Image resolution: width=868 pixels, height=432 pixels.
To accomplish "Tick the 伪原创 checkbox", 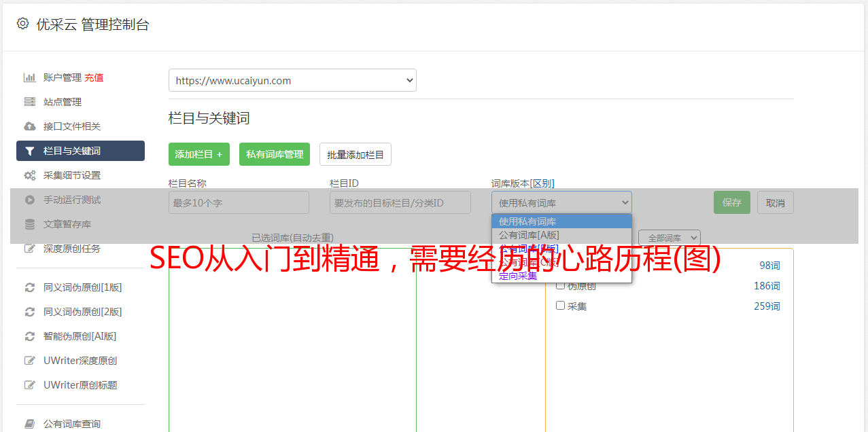I will pos(561,286).
